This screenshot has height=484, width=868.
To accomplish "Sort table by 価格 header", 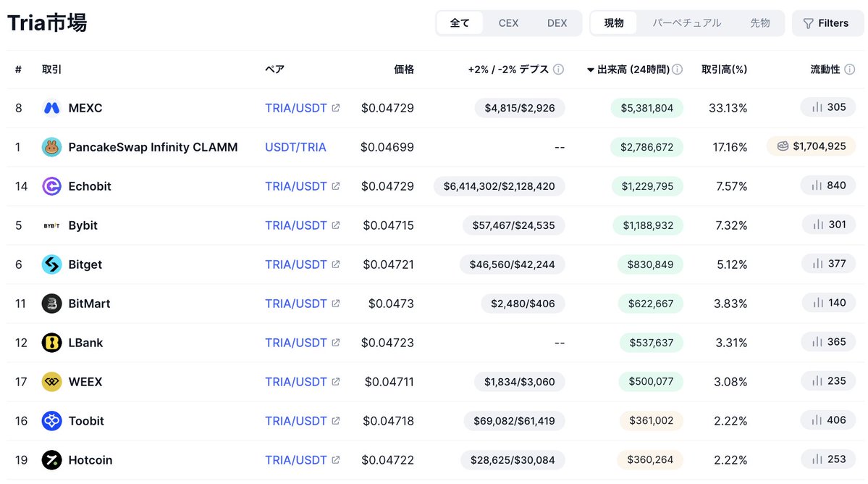I will pyautogui.click(x=403, y=70).
